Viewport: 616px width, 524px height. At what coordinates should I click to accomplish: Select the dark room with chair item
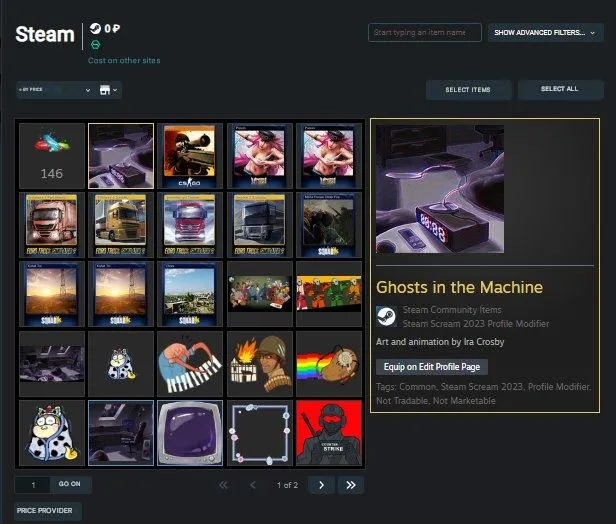coord(121,432)
